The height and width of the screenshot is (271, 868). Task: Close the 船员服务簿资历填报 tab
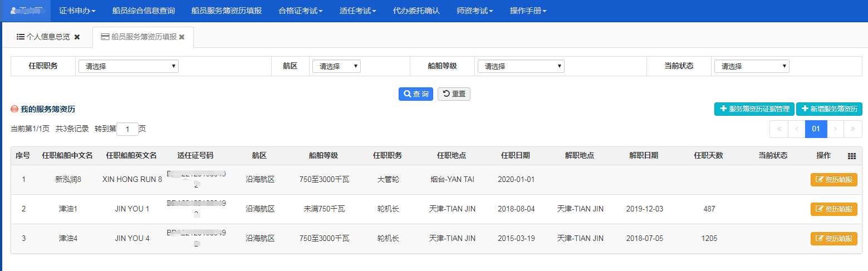[182, 37]
